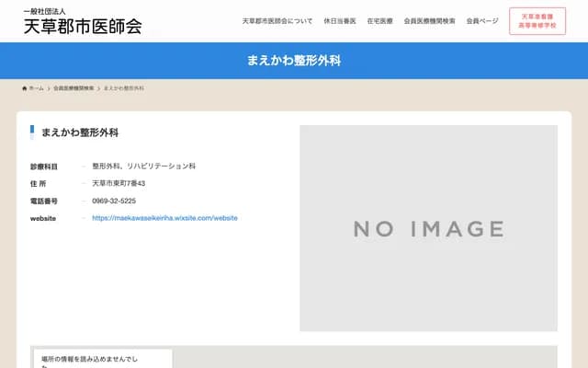Click the last breadcrumb entry まえかわ整形外科
Image resolution: width=588 pixels, height=368 pixels.
coord(123,88)
